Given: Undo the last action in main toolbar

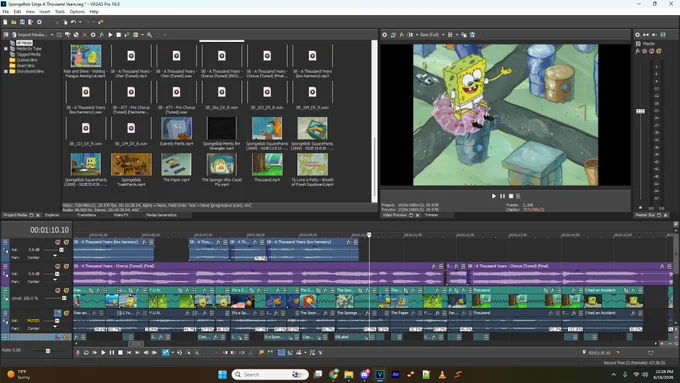Looking at the screenshot, I should 73,22.
